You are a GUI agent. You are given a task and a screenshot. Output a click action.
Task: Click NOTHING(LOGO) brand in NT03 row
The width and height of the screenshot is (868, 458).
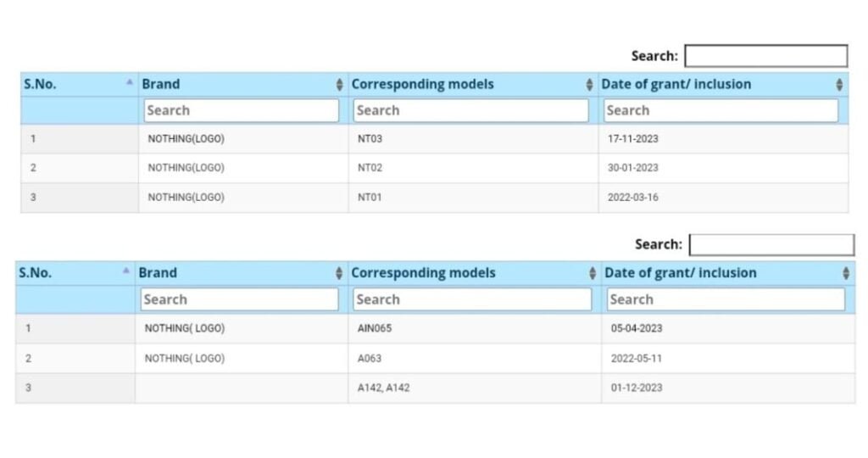click(186, 139)
